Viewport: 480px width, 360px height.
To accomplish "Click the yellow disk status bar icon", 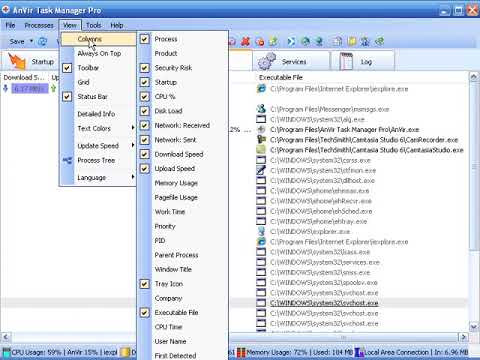I will (125, 352).
